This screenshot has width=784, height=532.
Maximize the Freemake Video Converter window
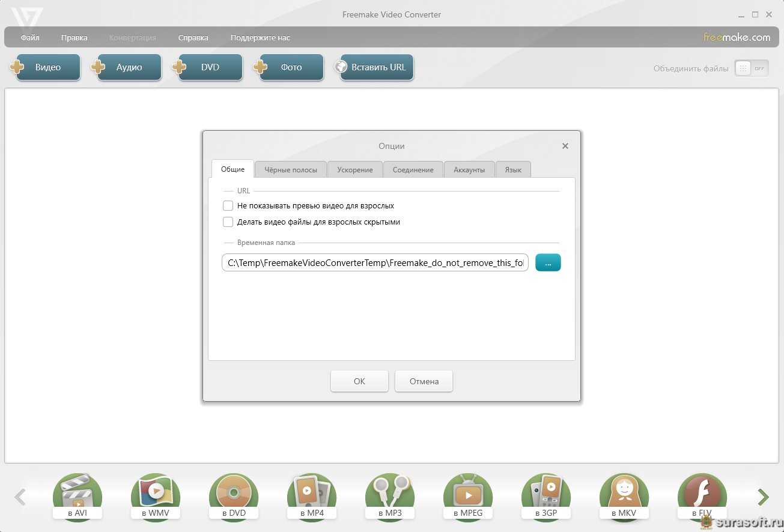755,14
